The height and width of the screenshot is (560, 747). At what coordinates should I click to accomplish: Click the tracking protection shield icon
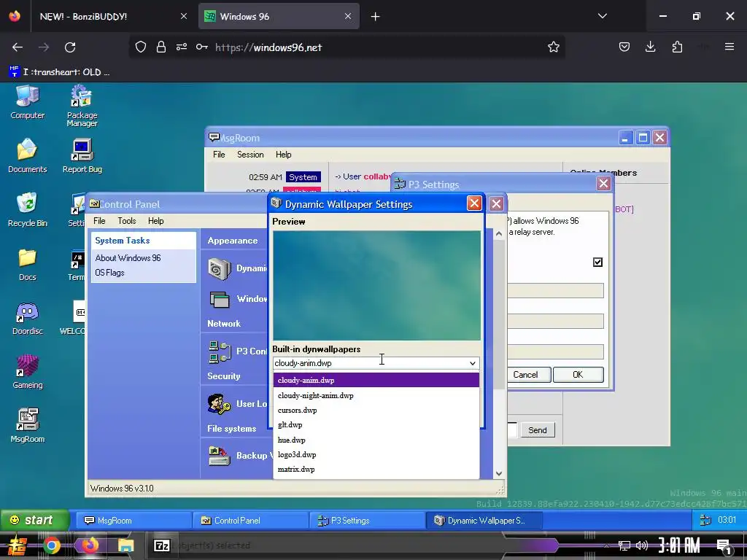pos(141,47)
